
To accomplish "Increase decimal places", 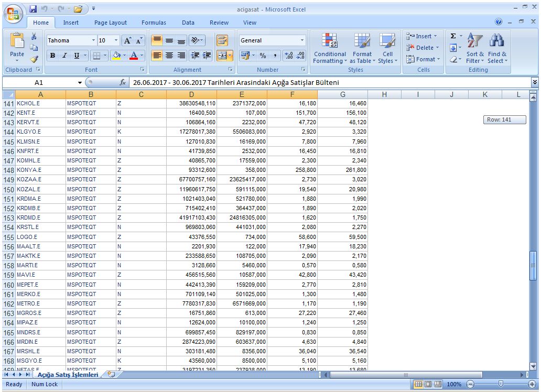I will (289, 55).
